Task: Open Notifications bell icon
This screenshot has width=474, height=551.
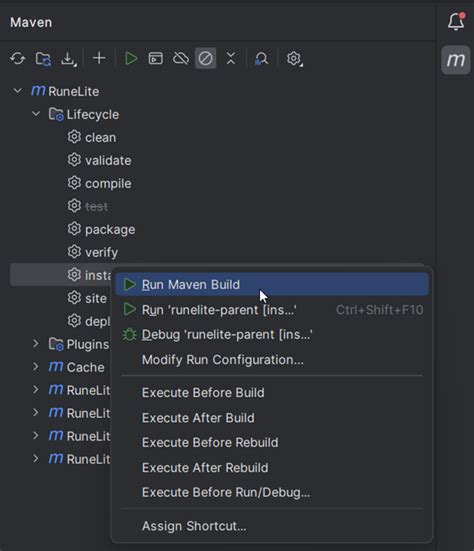Action: [456, 21]
